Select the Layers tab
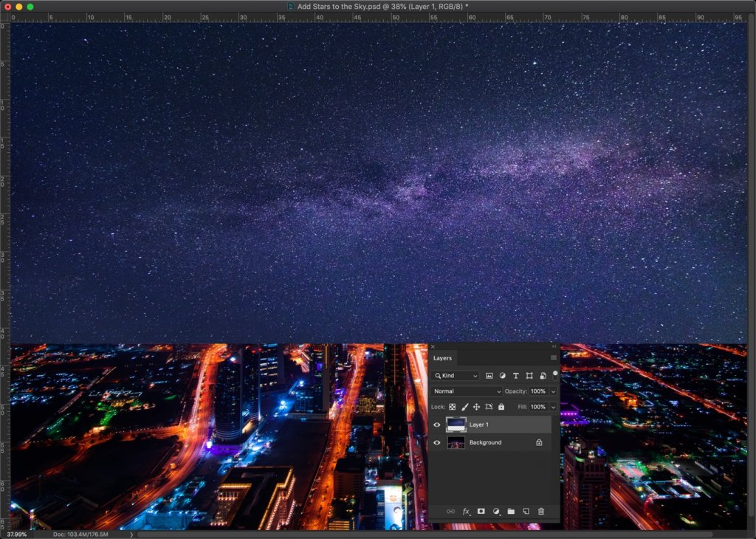756x539 pixels. [x=443, y=358]
